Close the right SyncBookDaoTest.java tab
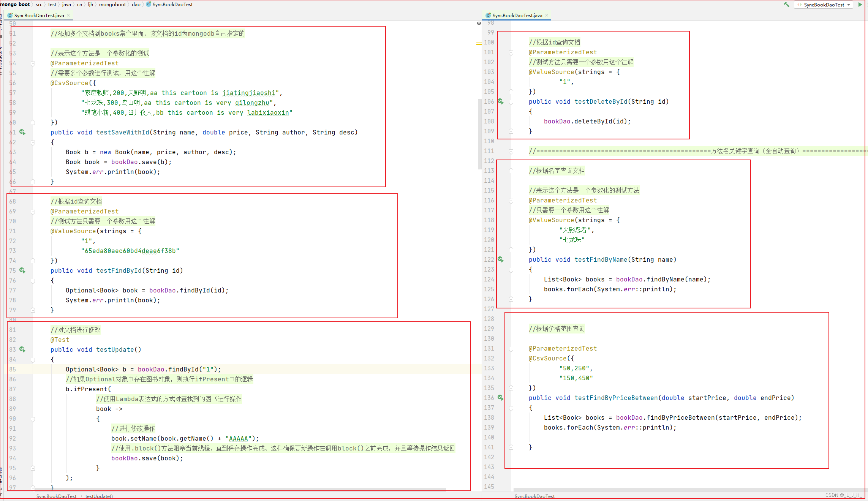868x501 pixels. tap(547, 15)
